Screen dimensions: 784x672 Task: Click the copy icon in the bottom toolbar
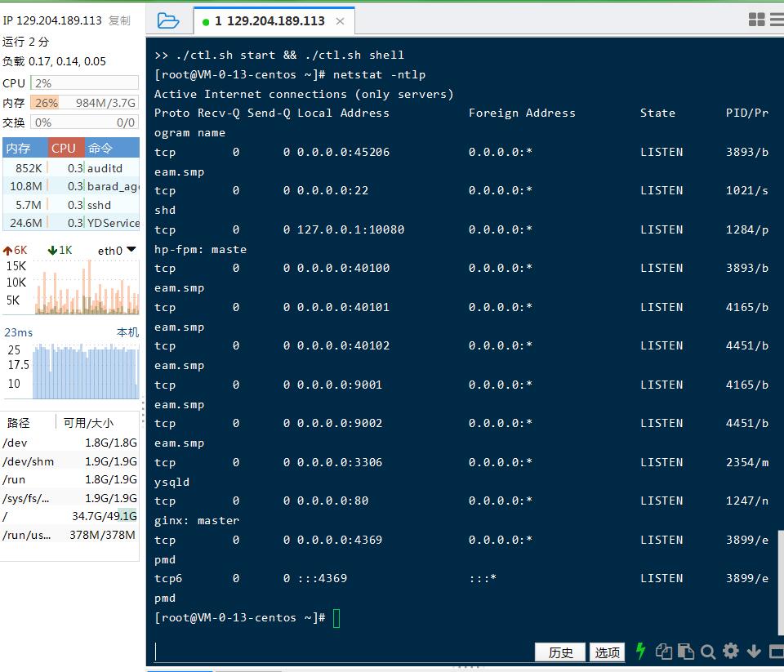tap(664, 652)
